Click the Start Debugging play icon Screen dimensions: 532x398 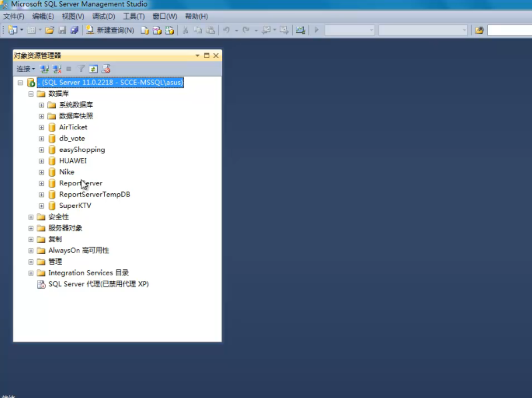317,30
